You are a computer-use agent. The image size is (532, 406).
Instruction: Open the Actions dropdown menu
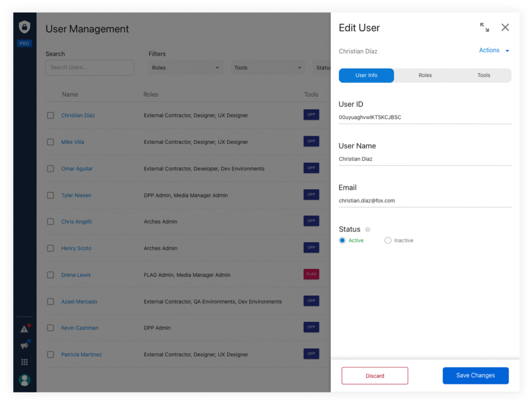click(494, 50)
